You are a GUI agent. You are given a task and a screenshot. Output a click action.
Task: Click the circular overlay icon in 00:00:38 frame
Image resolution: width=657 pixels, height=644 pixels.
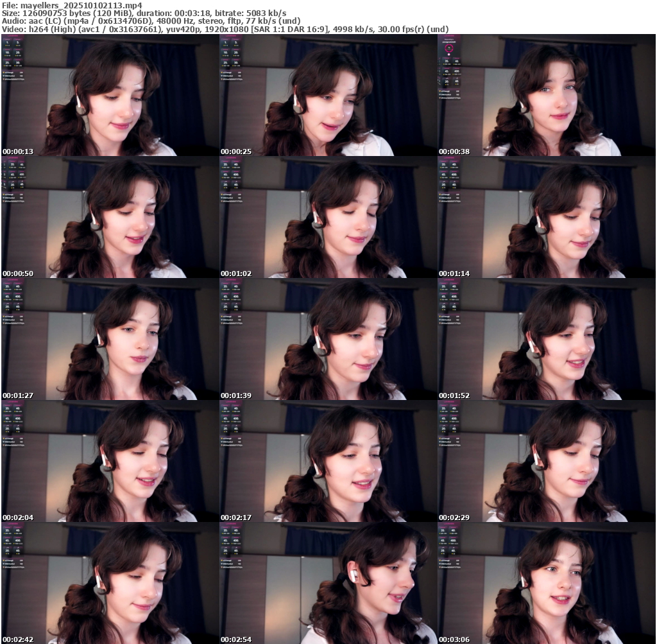click(x=449, y=48)
